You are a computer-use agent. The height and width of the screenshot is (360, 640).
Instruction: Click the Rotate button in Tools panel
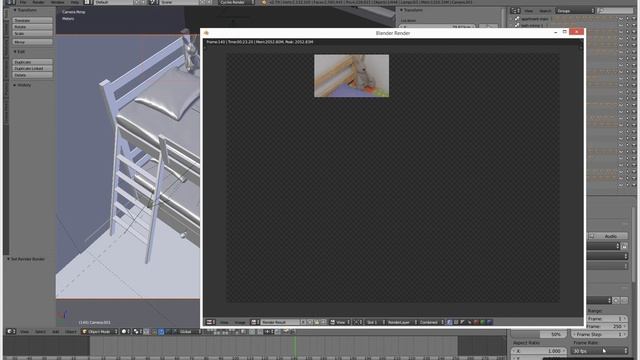tap(32, 27)
